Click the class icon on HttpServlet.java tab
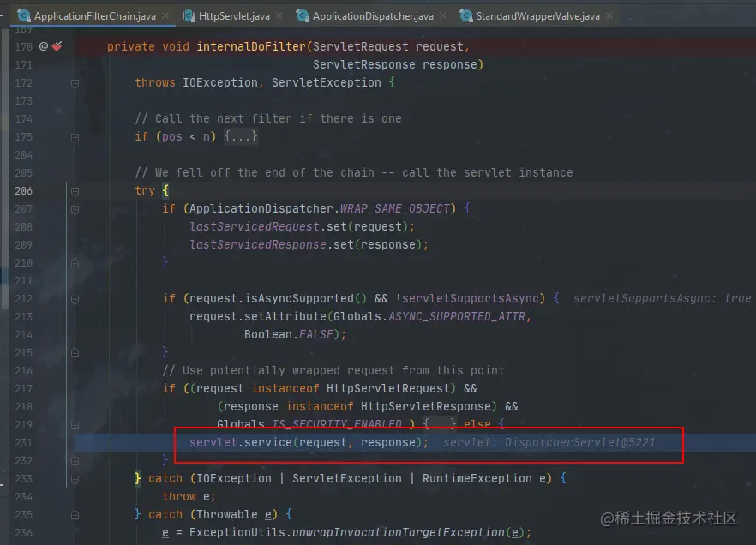The height and width of the screenshot is (545, 756). tap(189, 16)
